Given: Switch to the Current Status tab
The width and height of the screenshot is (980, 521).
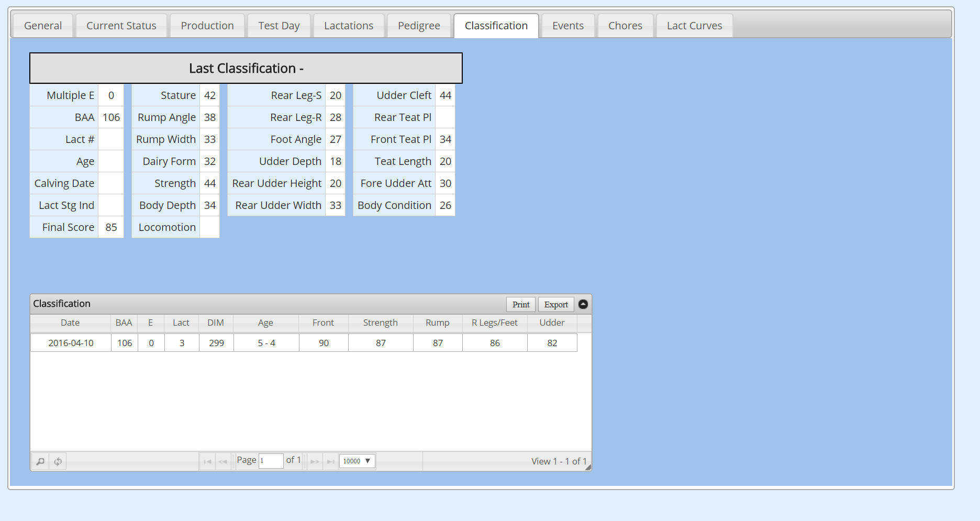Looking at the screenshot, I should point(121,26).
